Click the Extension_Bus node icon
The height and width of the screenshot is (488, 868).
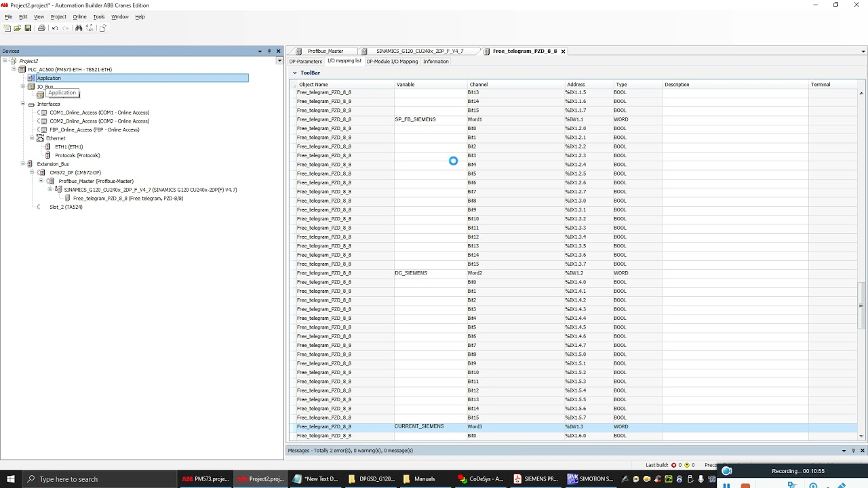pyautogui.click(x=31, y=164)
